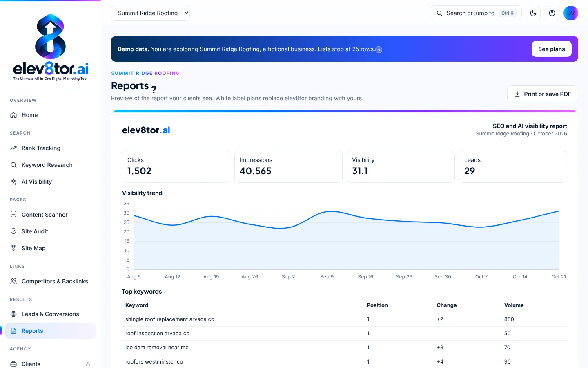Click the lock icon beside Clients
Viewport: 588px width, 368px height.
pyautogui.click(x=88, y=364)
